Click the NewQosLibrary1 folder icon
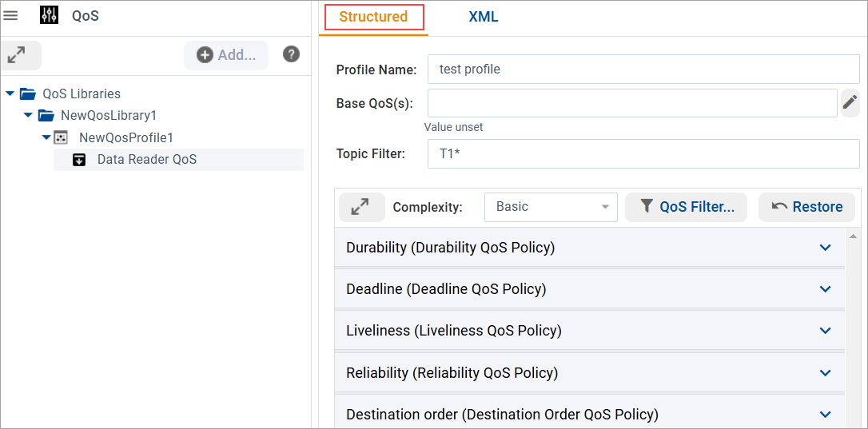This screenshot has height=429, width=868. (46, 116)
